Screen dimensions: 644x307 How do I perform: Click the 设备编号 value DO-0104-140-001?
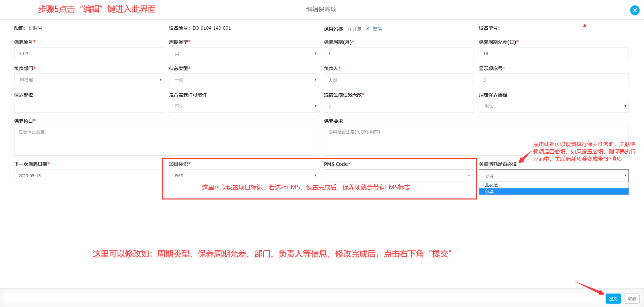click(212, 28)
